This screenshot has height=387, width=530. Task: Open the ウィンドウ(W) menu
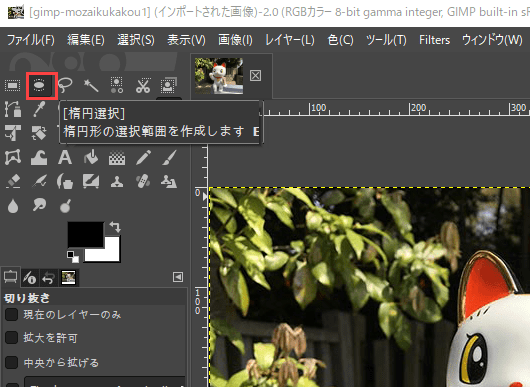(492, 40)
